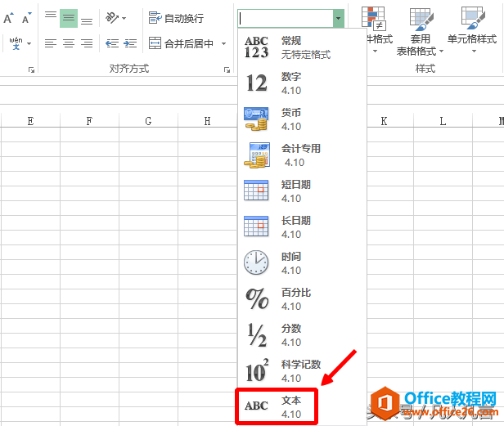Choose the 短日期 short date format
Image resolution: width=504 pixels, height=426 pixels.
tap(302, 191)
